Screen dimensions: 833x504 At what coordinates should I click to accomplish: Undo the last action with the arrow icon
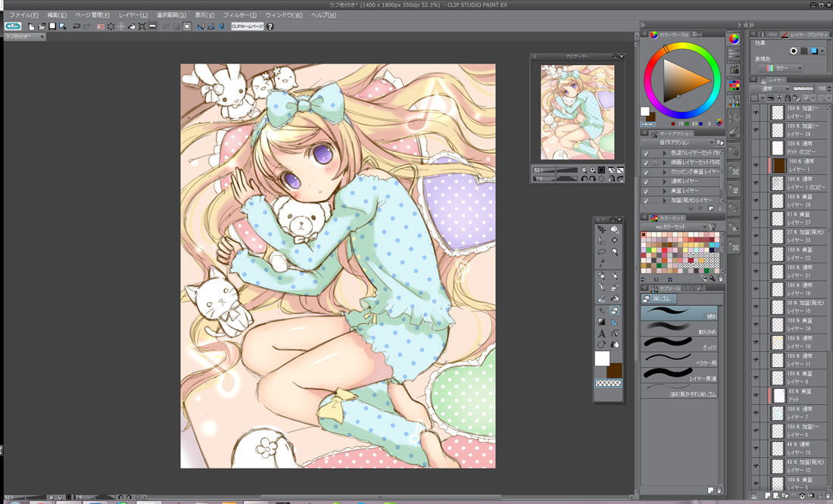(76, 26)
